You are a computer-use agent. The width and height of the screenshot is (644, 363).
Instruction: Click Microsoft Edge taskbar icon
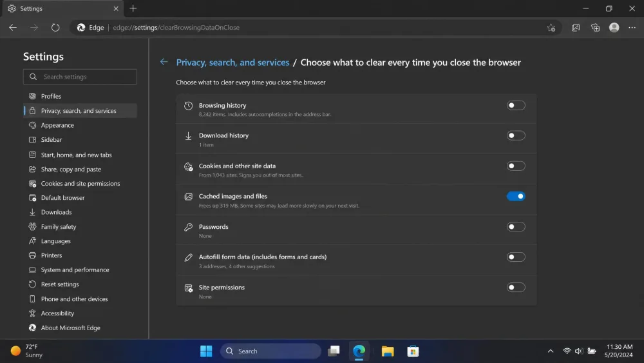[x=359, y=351]
